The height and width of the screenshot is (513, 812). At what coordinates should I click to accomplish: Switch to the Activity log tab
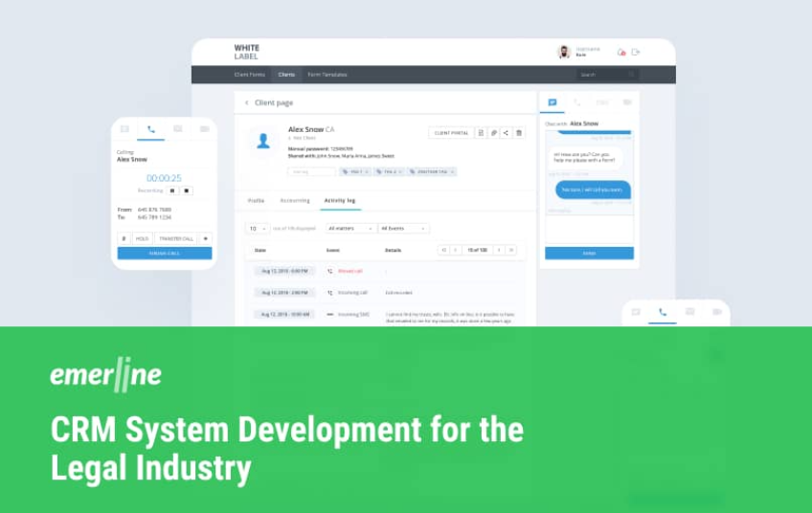(x=340, y=200)
